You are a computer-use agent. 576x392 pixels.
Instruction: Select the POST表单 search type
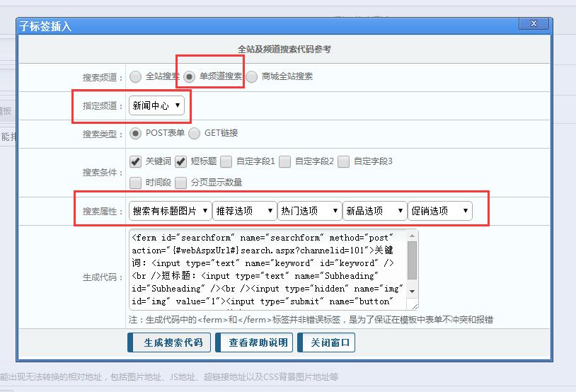click(x=135, y=133)
